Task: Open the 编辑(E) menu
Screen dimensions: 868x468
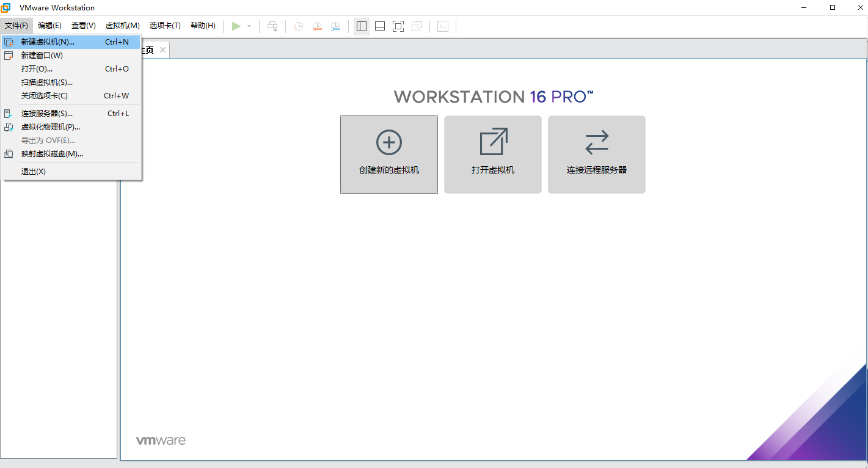Action: click(x=49, y=26)
